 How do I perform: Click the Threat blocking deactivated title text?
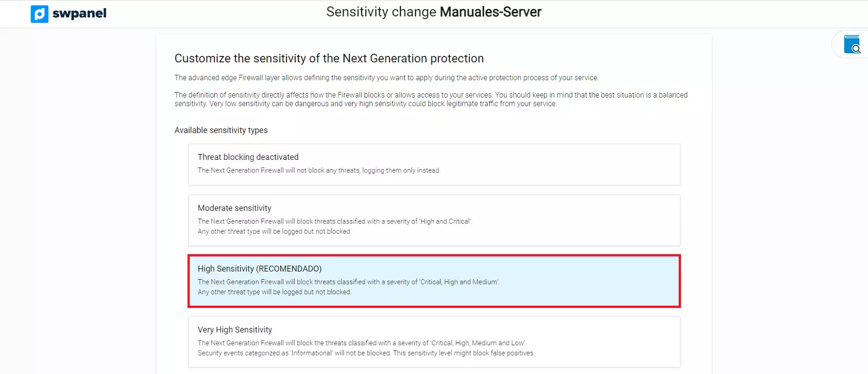[248, 157]
